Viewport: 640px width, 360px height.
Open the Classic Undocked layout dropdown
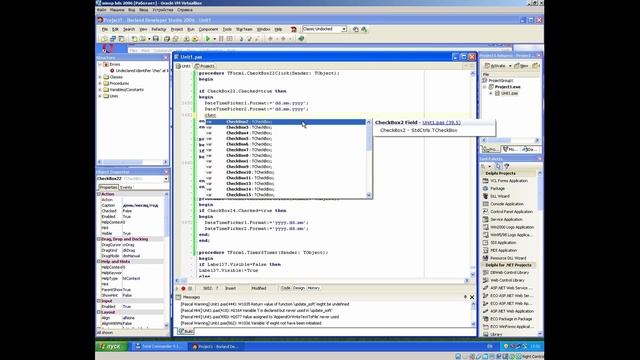pos(344,29)
